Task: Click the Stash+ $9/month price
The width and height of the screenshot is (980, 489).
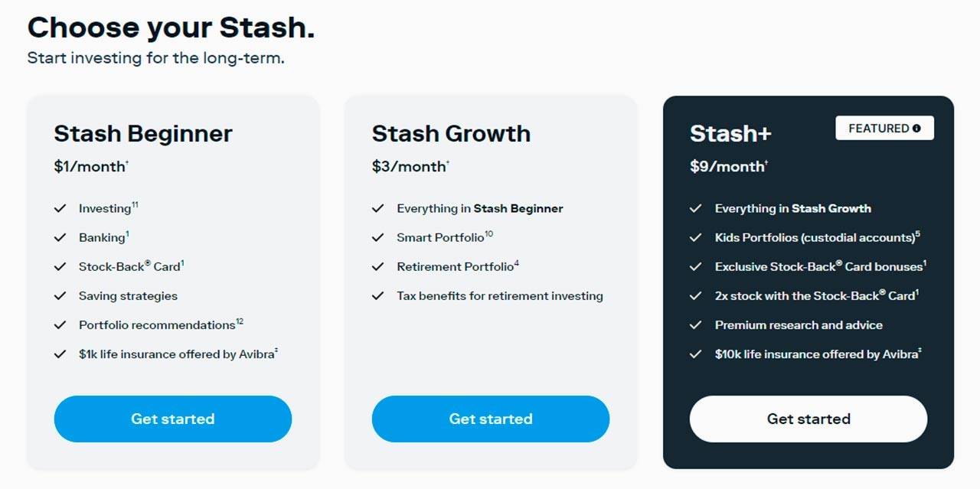Action: pyautogui.click(x=728, y=167)
